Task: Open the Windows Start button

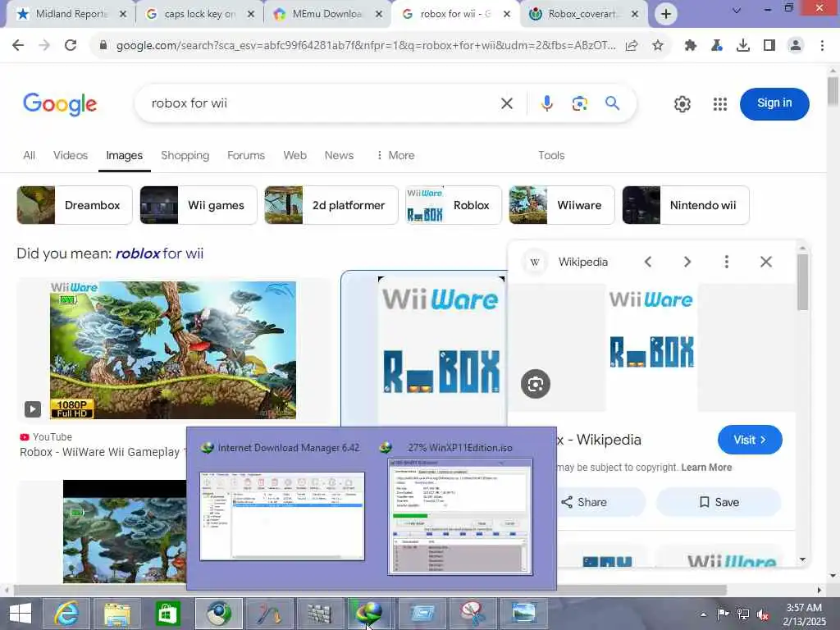Action: (20, 614)
